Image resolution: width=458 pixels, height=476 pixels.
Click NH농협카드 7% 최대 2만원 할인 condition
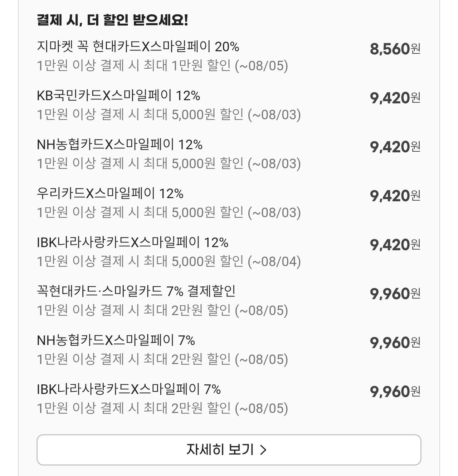[x=162, y=359]
